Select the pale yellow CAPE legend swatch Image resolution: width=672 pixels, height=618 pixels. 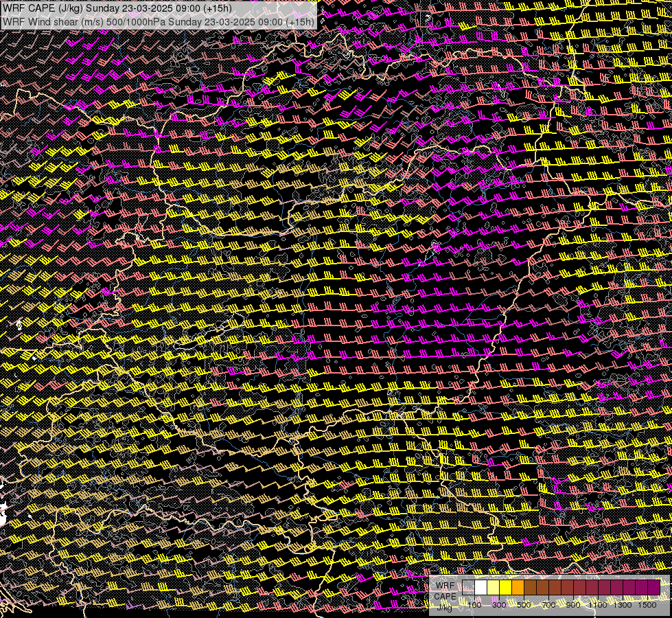[494, 587]
